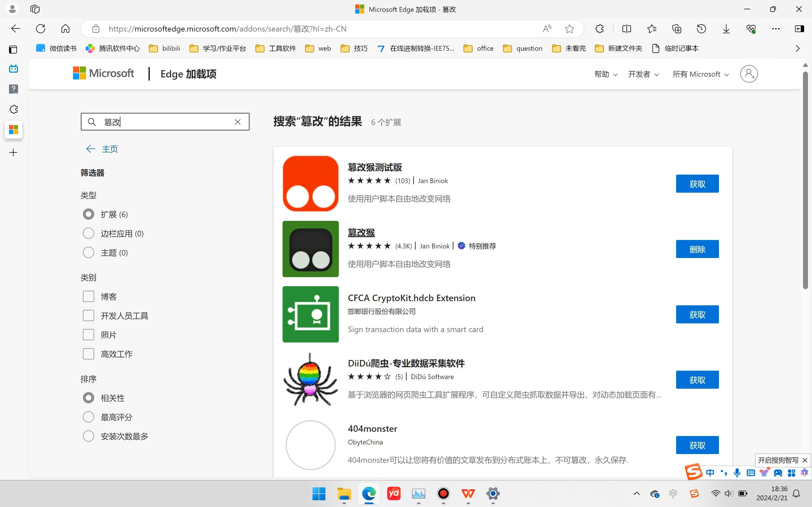Open browser History icon
812x507 pixels.
coord(701,29)
